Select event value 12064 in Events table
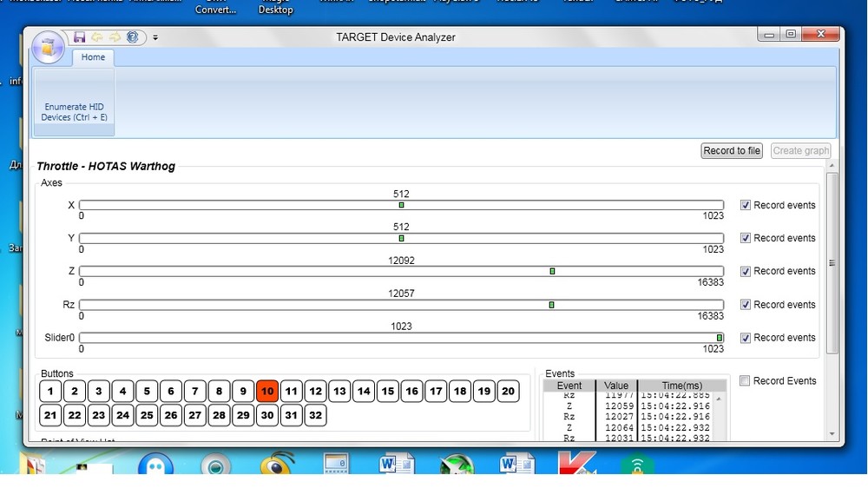 619,427
